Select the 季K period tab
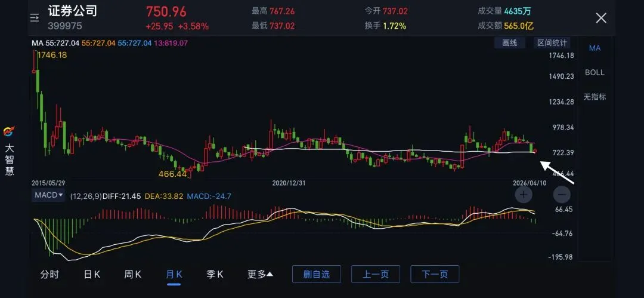Screen dimensions: 644x298 point(215,275)
